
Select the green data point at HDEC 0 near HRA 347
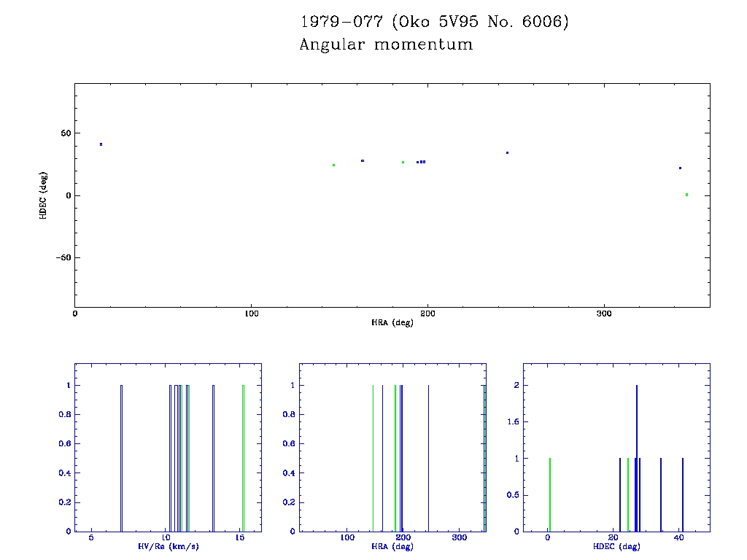(x=687, y=195)
